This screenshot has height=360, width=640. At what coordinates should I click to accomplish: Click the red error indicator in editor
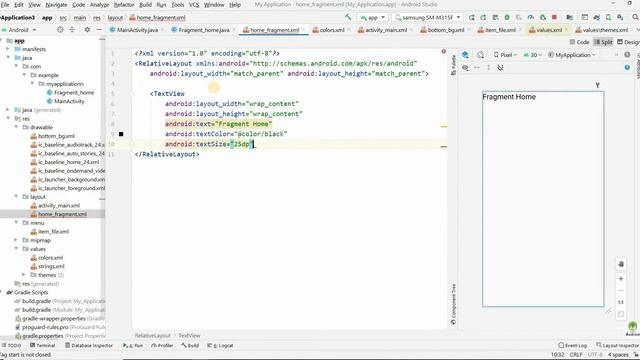point(443,51)
